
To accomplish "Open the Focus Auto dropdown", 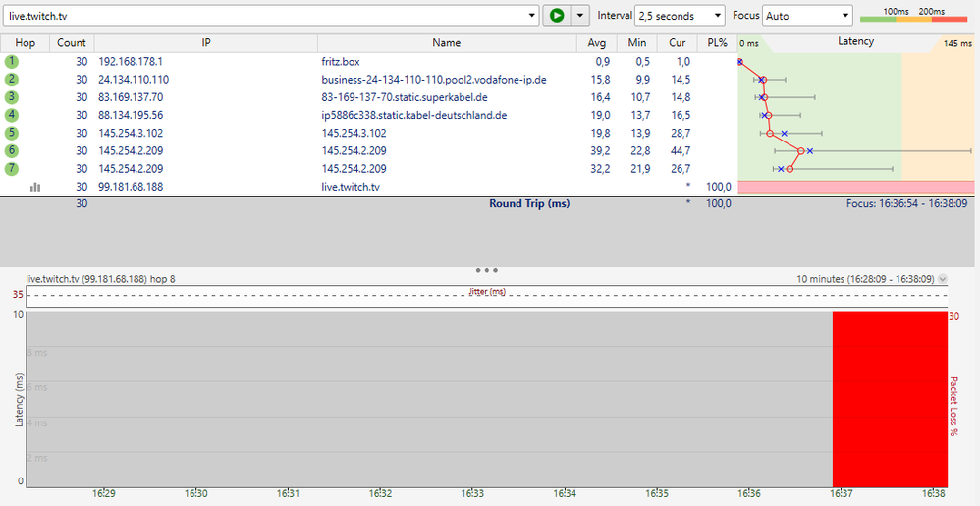I will [807, 16].
